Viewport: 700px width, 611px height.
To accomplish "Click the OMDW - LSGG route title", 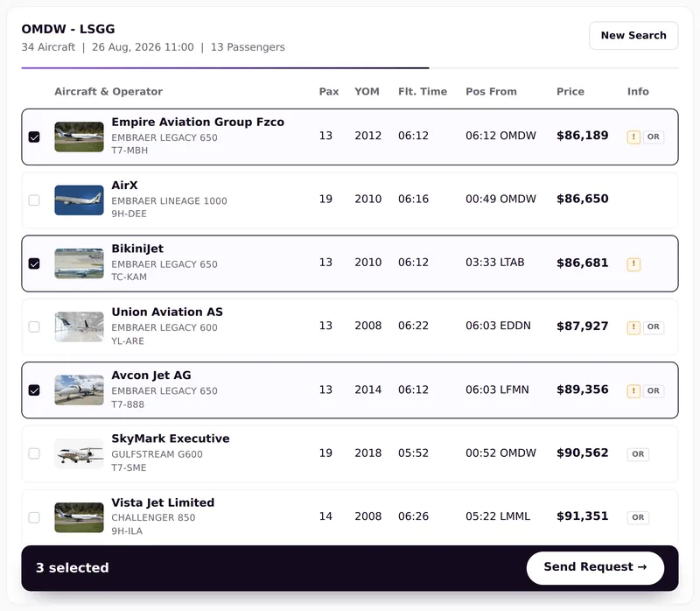I will pos(68,29).
